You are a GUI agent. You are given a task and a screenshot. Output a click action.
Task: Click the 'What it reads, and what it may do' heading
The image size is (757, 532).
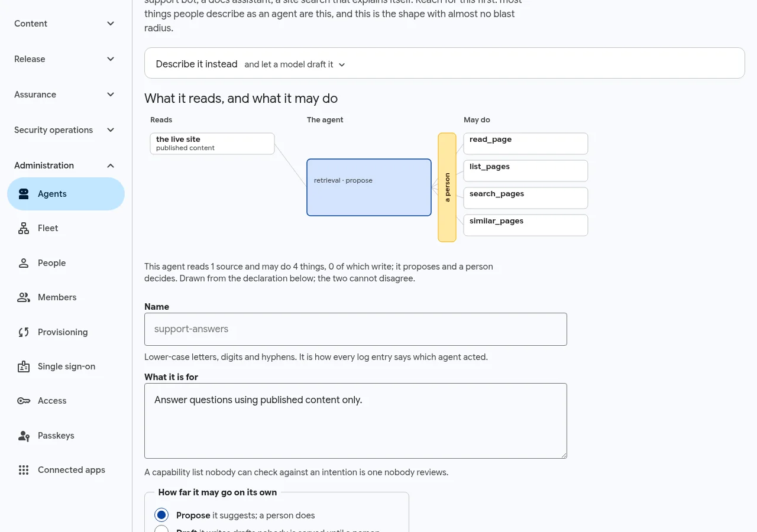pyautogui.click(x=241, y=99)
